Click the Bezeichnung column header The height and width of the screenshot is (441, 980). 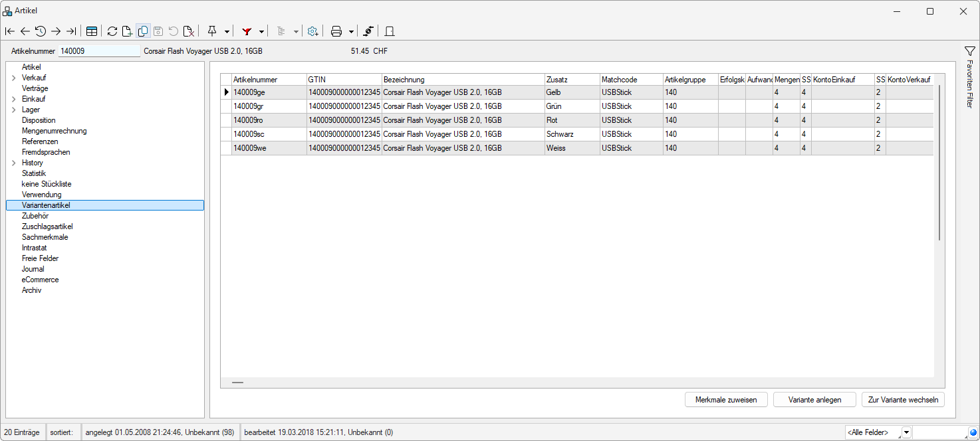click(x=463, y=80)
